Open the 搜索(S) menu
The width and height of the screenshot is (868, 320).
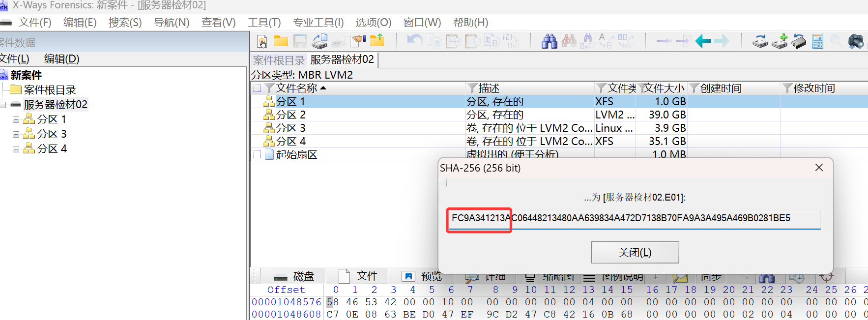(125, 23)
